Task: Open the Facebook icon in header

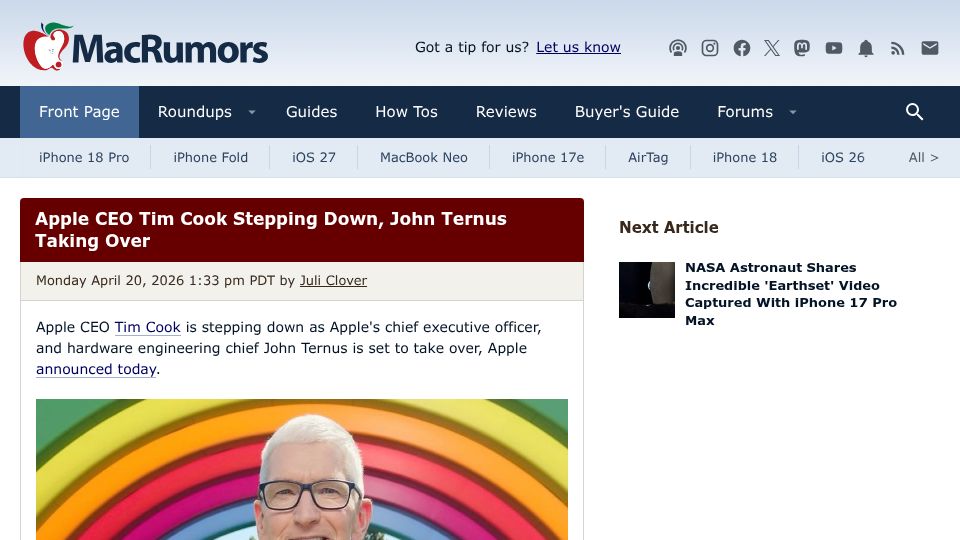Action: pos(741,48)
